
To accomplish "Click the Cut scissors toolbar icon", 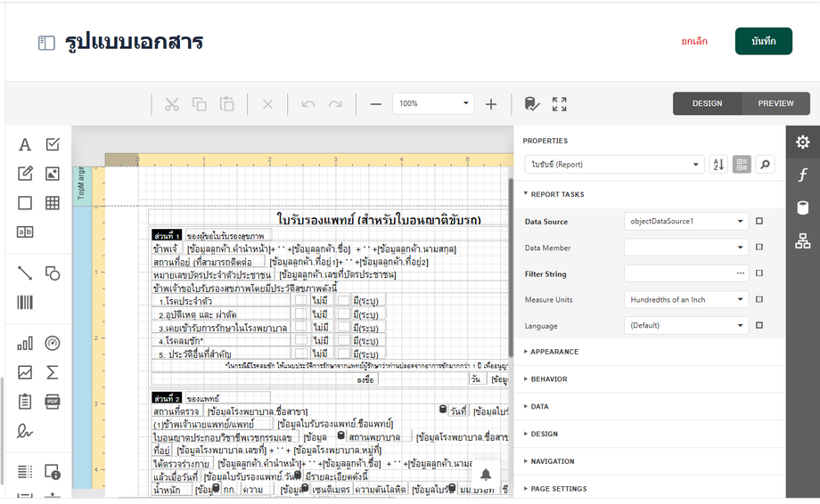I will point(171,104).
